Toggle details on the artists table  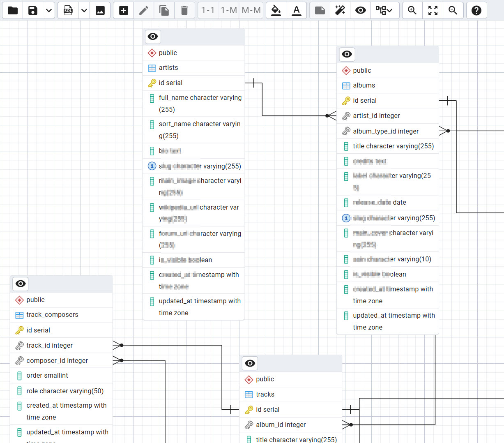pos(153,37)
